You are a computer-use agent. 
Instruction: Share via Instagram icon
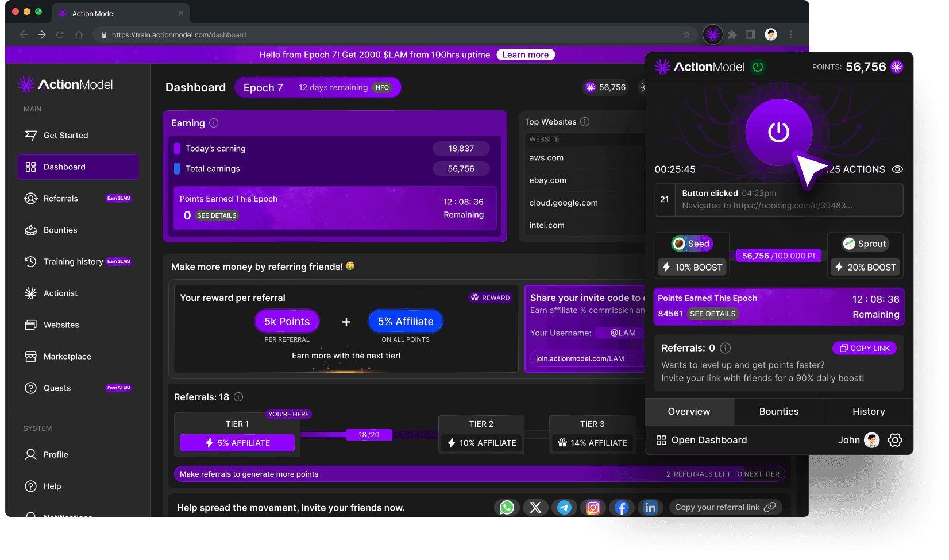pyautogui.click(x=593, y=507)
